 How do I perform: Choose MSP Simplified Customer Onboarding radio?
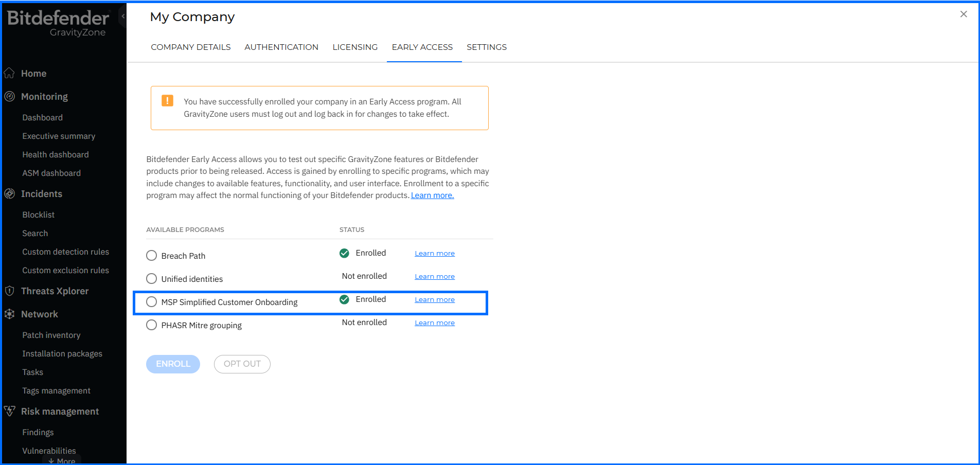click(x=151, y=302)
